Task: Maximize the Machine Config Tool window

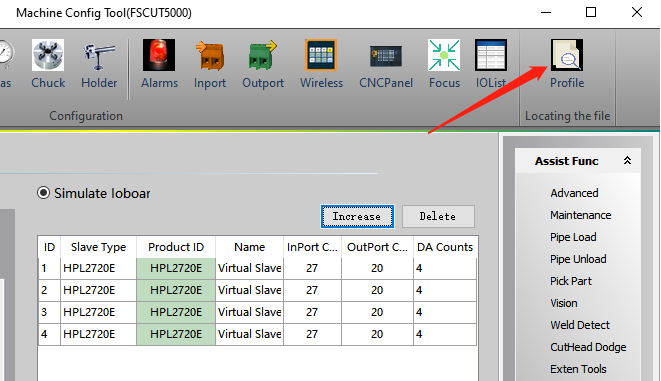Action: pos(591,12)
